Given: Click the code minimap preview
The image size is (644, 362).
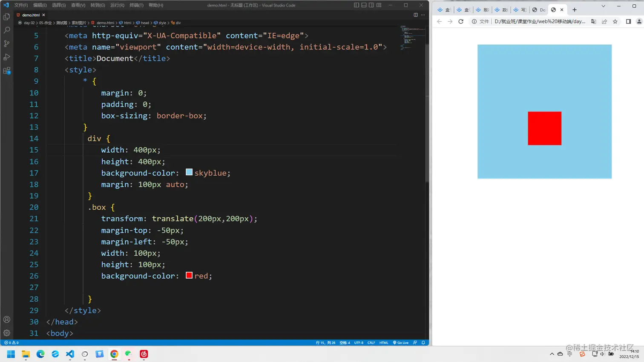Looking at the screenshot, I should (412, 37).
